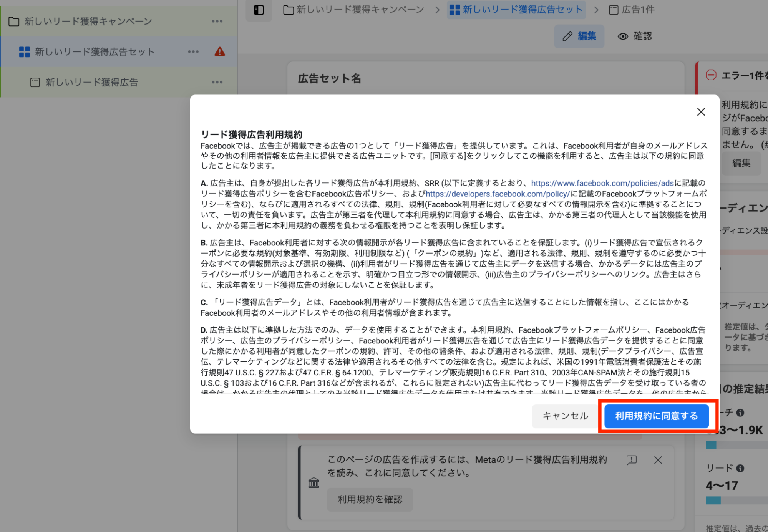768x532 pixels.
Task: Open the developers.facebook.com/policy link
Action: pyautogui.click(x=498, y=194)
